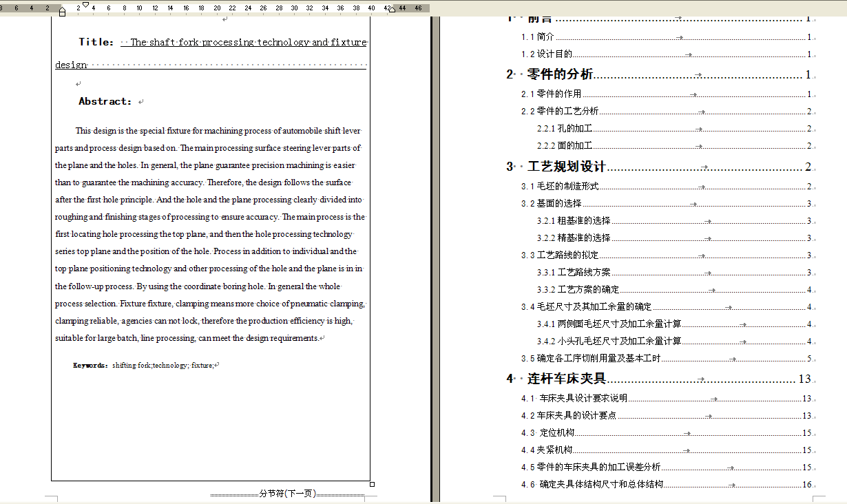Go to 2.2.1 孔的加工 entry
Image resolution: width=847 pixels, height=504 pixels.
pyautogui.click(x=675, y=128)
